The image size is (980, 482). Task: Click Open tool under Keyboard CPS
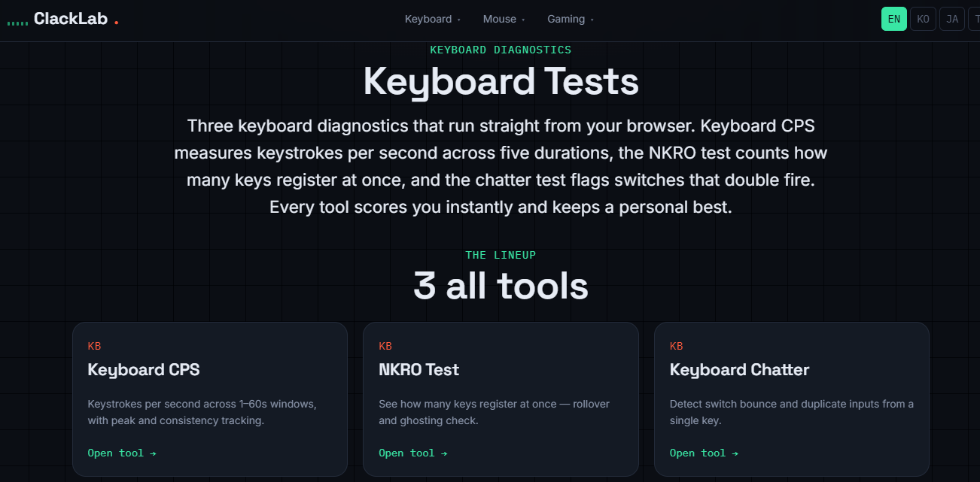tap(122, 453)
